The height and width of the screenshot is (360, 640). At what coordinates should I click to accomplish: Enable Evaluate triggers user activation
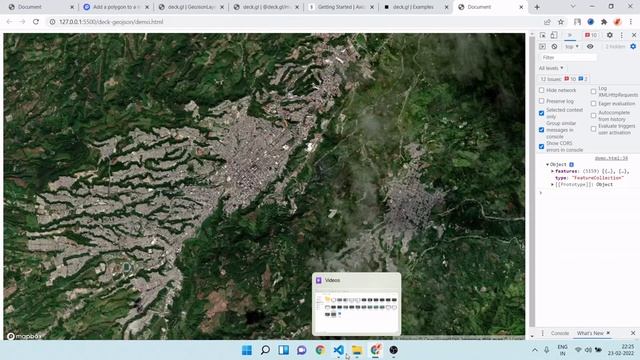pos(593,129)
